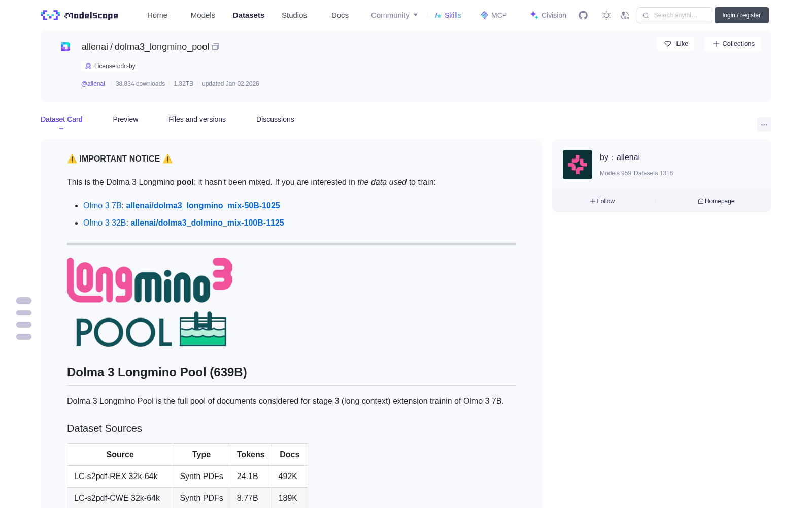Open the Datasets menu item

pyautogui.click(x=249, y=15)
